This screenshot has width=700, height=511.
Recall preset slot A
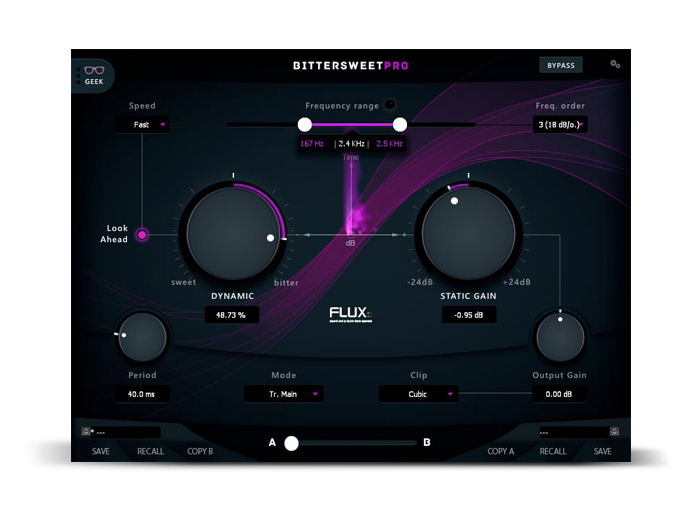[150, 451]
